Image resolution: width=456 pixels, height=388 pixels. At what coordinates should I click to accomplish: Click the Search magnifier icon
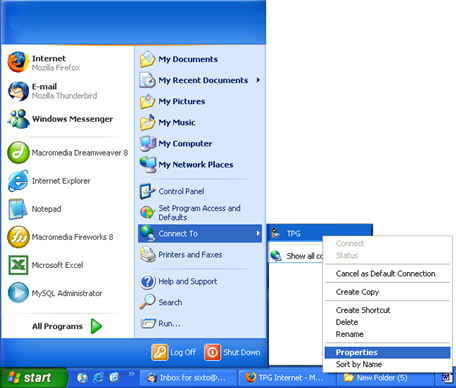tap(147, 302)
